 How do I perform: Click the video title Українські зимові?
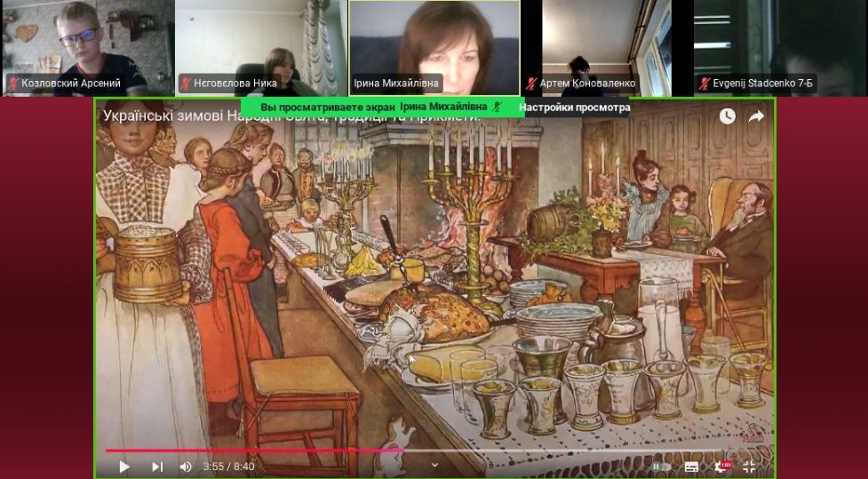pyautogui.click(x=292, y=116)
